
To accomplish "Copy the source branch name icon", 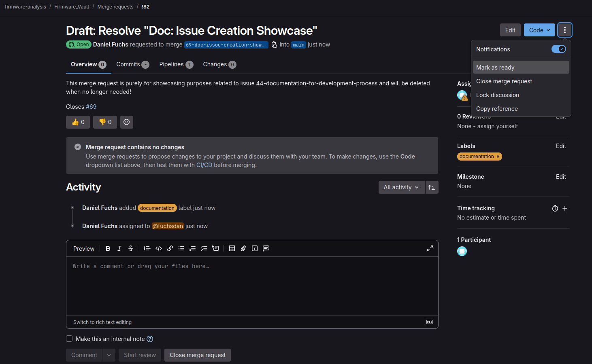I will click(x=274, y=44).
